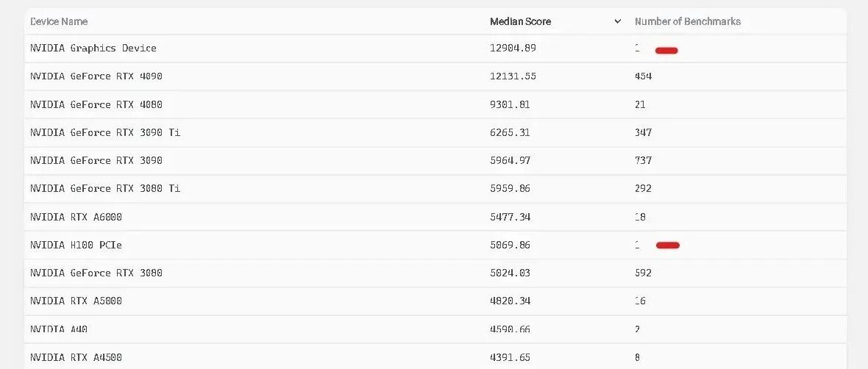Screen dimensions: 868x369
Task: Click the red mark beside Graphics Device
Action: pyautogui.click(x=666, y=50)
